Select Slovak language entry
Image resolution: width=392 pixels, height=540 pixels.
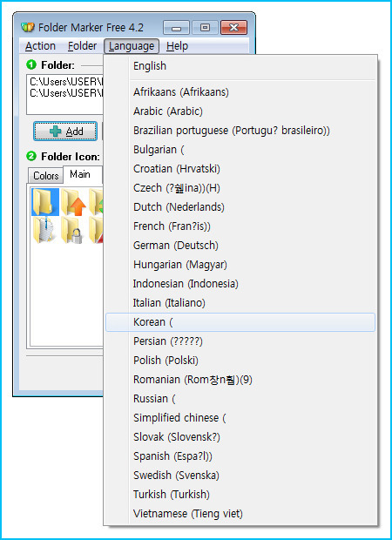point(240,437)
